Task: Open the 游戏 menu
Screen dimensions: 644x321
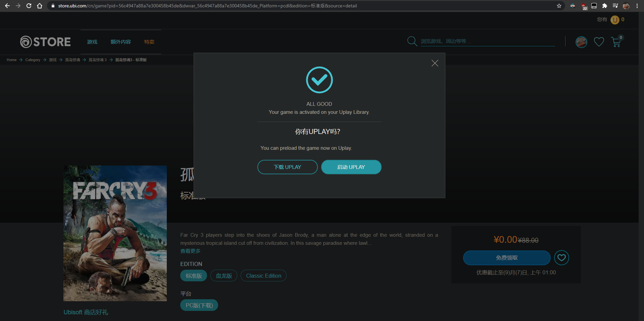Action: 92,42
